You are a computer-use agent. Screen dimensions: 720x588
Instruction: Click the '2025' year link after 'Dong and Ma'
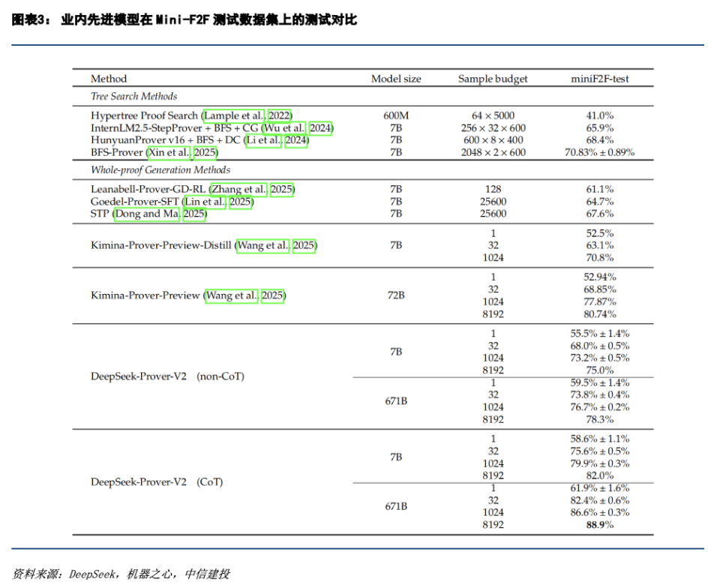(x=194, y=214)
